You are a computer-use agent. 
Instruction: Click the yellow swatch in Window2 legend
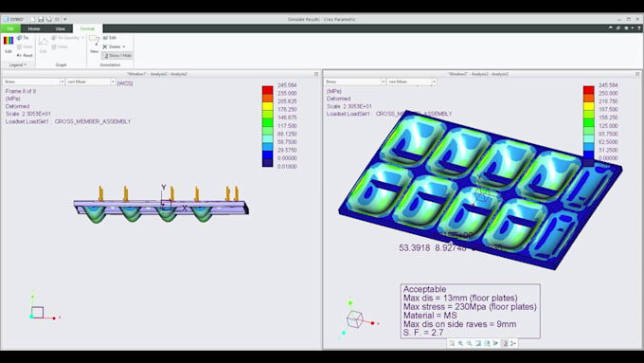(588, 106)
